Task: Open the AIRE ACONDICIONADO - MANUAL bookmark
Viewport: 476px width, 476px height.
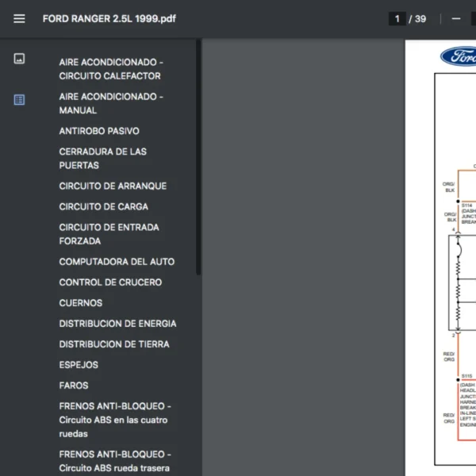Action: coord(111,103)
